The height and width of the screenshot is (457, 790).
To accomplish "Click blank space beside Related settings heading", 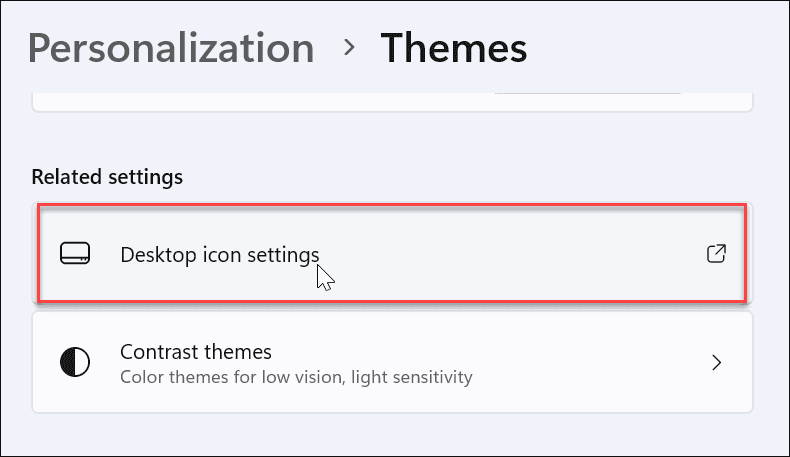I will tap(450, 177).
